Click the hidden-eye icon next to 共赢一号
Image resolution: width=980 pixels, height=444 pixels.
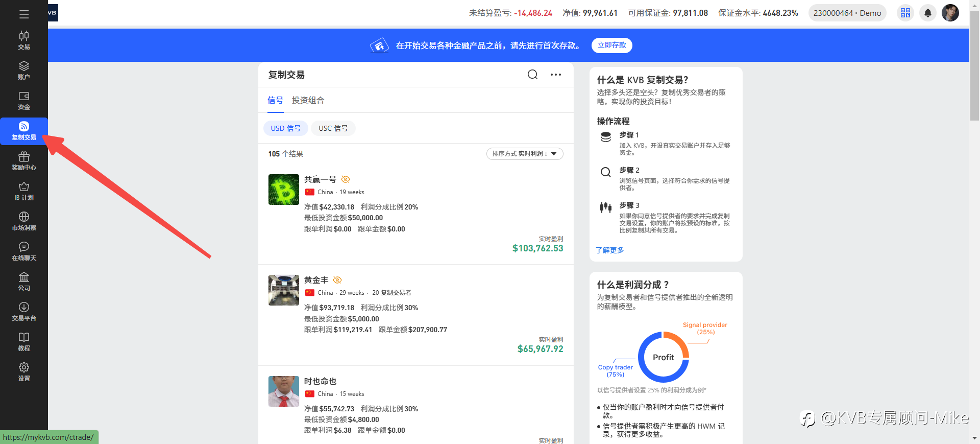click(346, 179)
